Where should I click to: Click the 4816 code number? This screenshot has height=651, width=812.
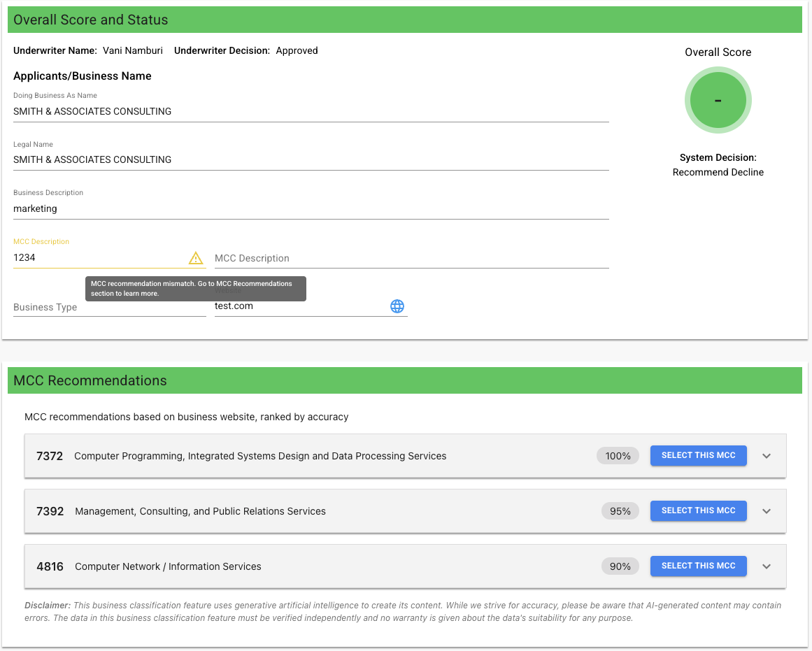(50, 566)
